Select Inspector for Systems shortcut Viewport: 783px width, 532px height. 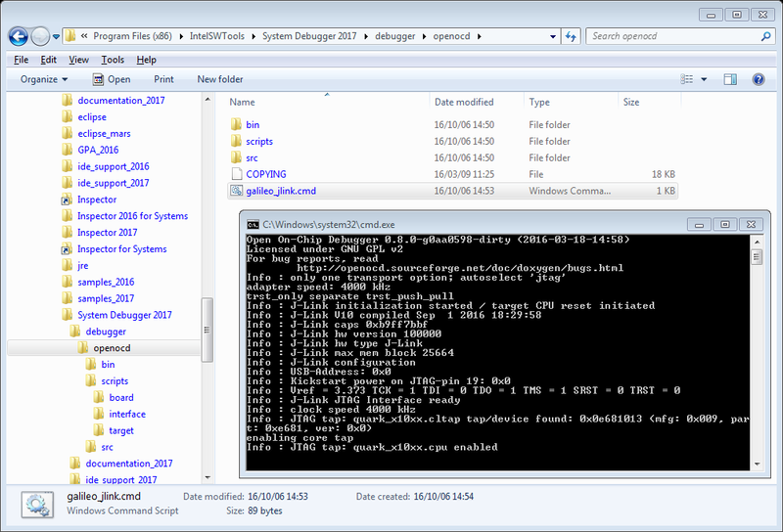tap(121, 248)
